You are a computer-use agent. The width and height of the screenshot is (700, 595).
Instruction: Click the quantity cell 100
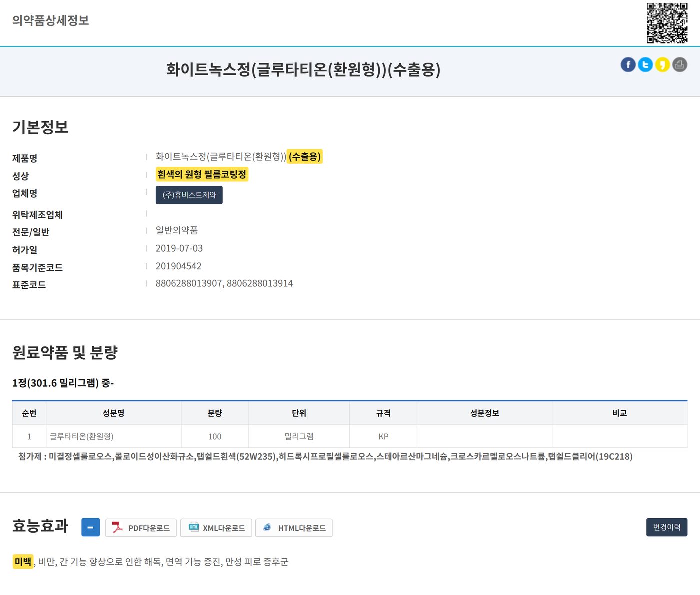[215, 436]
